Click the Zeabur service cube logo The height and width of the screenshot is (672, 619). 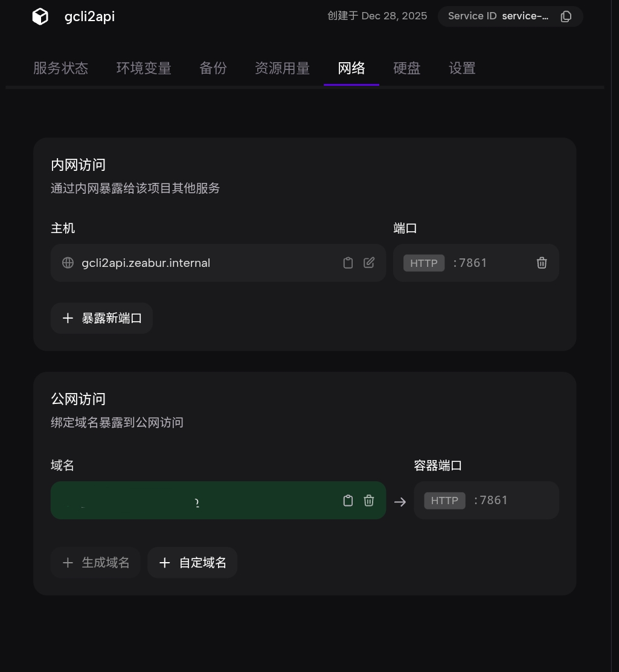click(x=39, y=16)
